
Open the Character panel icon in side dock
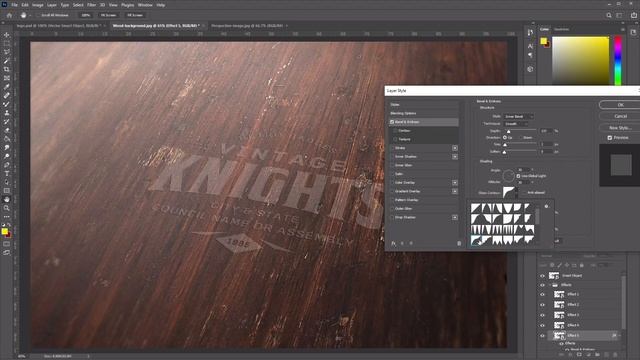[530, 46]
